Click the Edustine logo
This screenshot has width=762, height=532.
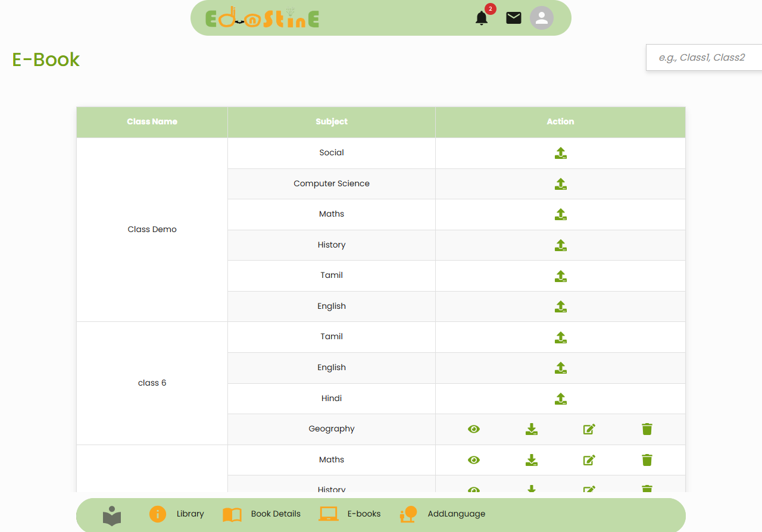(263, 18)
